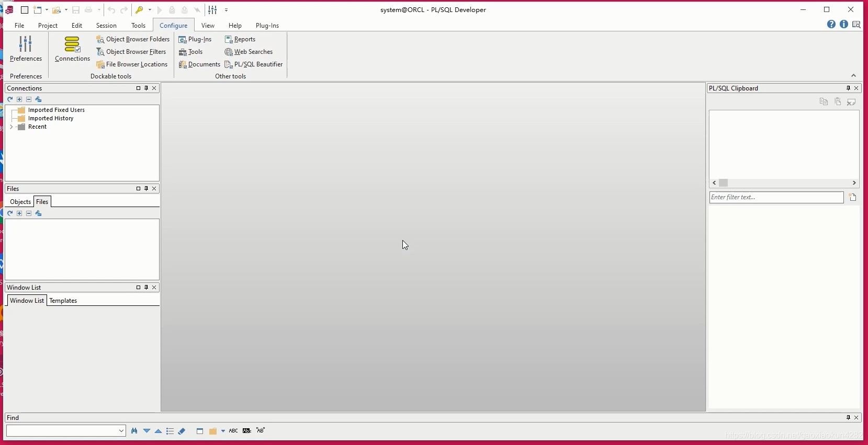
Task: Open the Find text combo box dropdown
Action: click(x=121, y=431)
